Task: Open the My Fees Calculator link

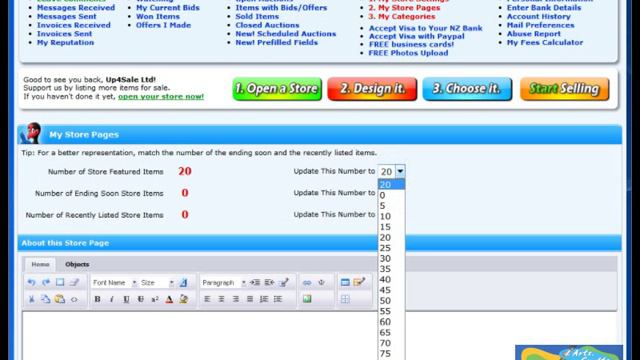Action: 544,42
